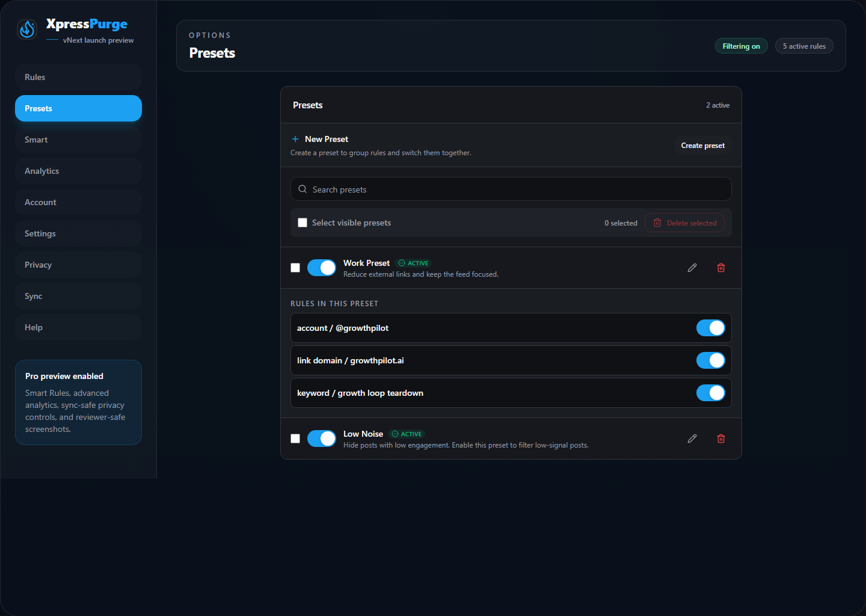Click the Filtering on status pill
Screen dimensions: 866x616
(741, 46)
